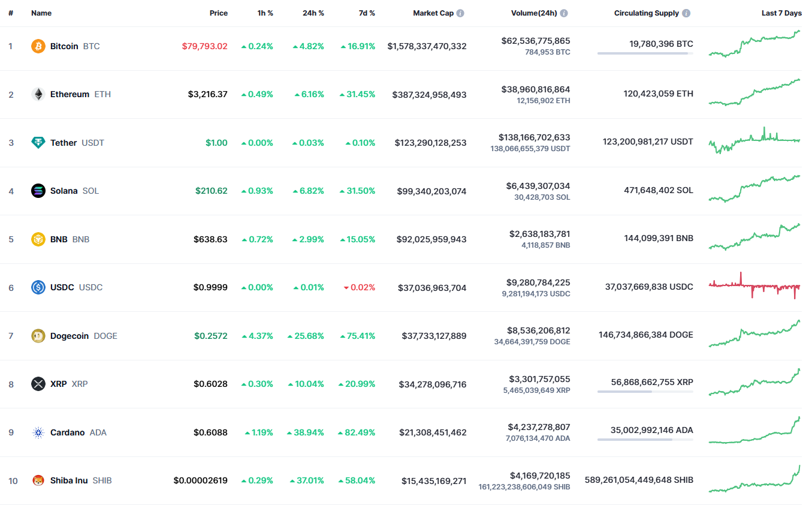812x505 pixels.
Task: Open the Shiba Inu name link
Action: click(69, 480)
